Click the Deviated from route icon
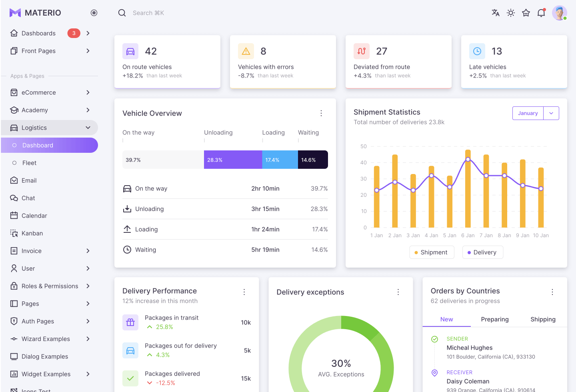This screenshot has height=392, width=576. [362, 51]
